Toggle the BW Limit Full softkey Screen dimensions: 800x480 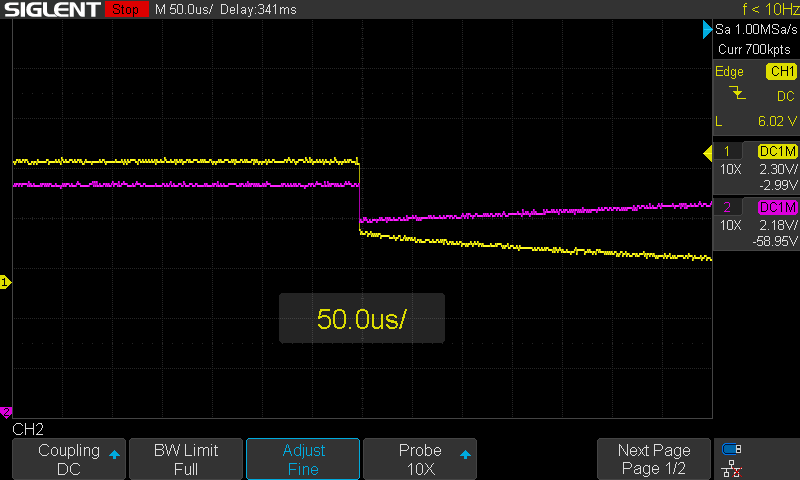click(x=186, y=459)
